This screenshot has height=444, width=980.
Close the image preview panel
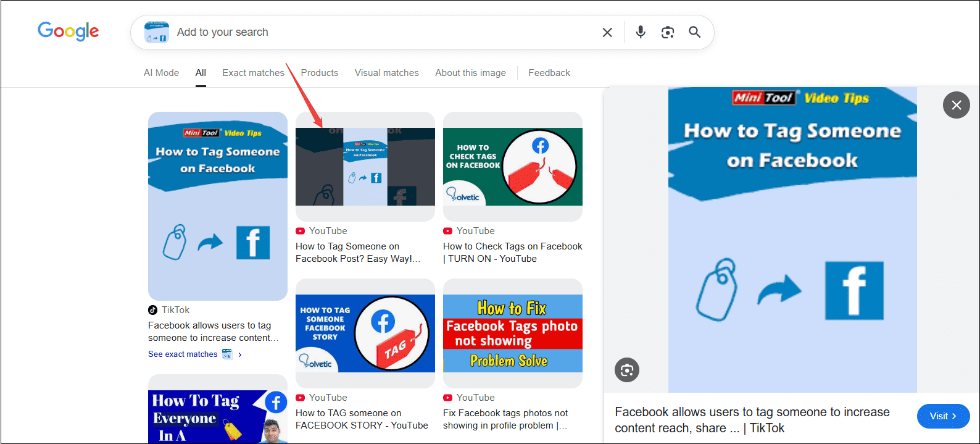click(956, 105)
